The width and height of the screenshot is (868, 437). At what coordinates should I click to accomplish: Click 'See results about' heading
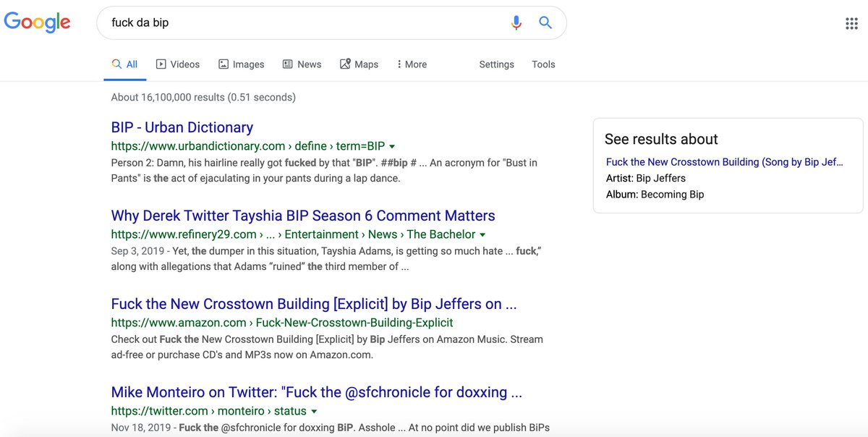tap(661, 139)
